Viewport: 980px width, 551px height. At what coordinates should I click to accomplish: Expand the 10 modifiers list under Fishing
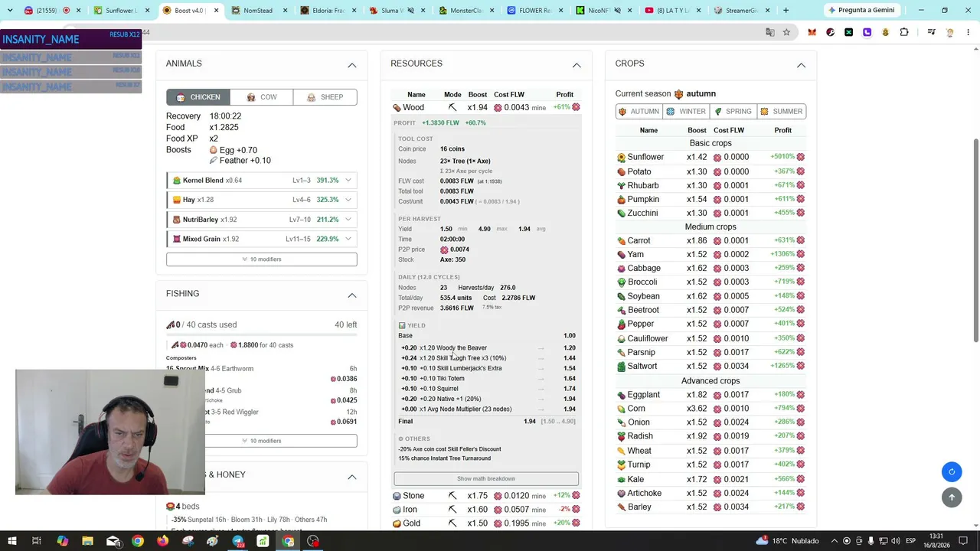tap(262, 441)
